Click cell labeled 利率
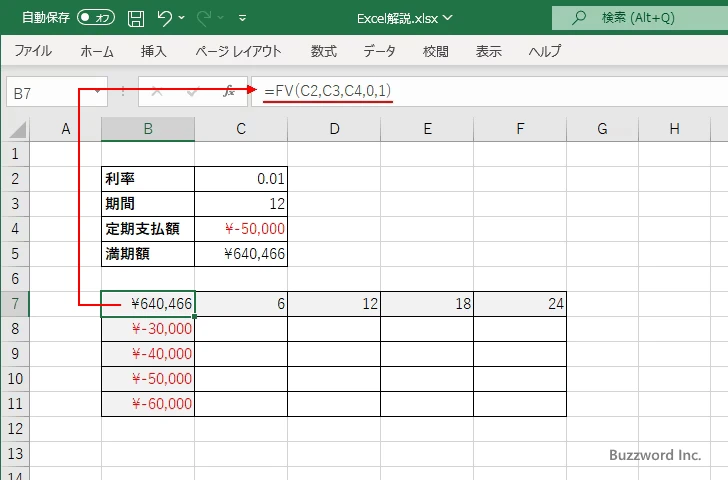The image size is (728, 480). pyautogui.click(x=148, y=179)
